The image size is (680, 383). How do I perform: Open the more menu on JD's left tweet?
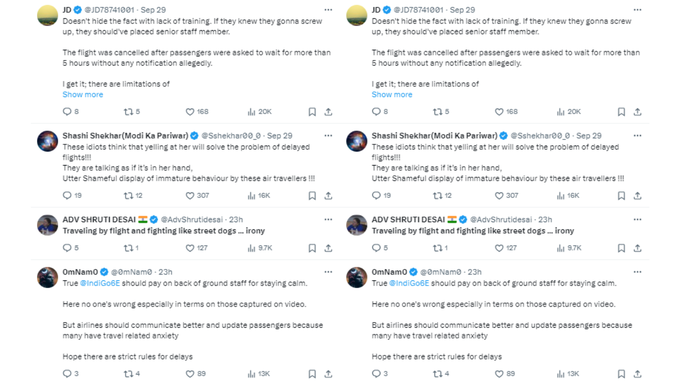coord(328,10)
